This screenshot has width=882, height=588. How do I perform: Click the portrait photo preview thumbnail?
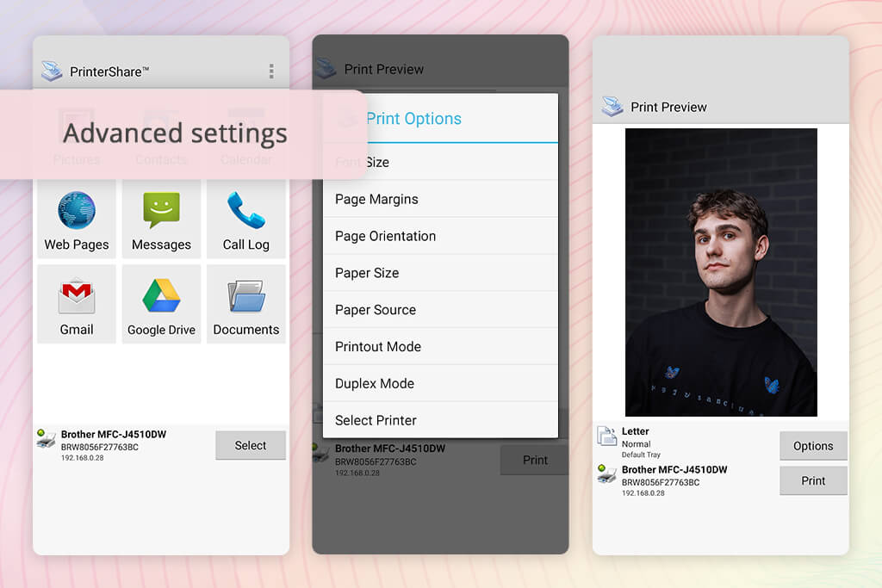click(721, 272)
